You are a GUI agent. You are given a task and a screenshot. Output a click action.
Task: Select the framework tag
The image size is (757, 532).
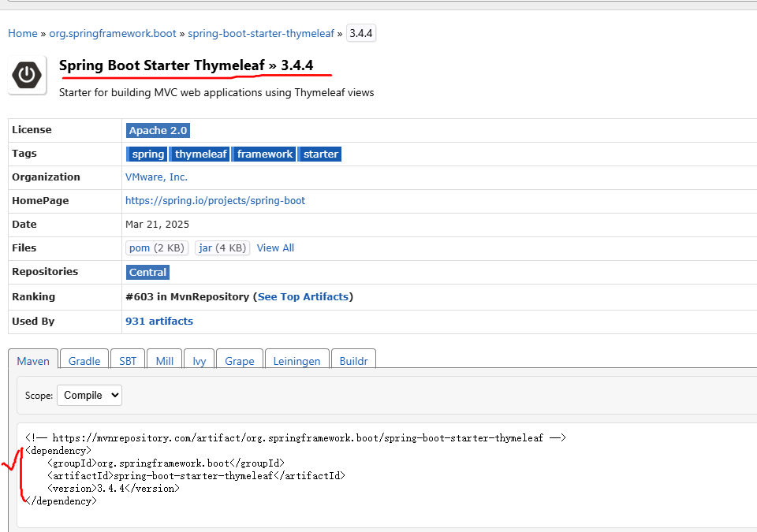point(264,154)
